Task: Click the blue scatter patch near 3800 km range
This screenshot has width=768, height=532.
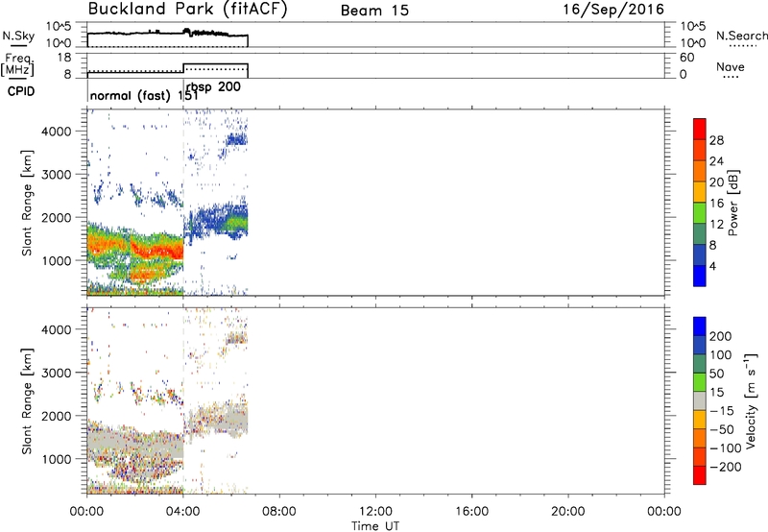Action: [236, 140]
